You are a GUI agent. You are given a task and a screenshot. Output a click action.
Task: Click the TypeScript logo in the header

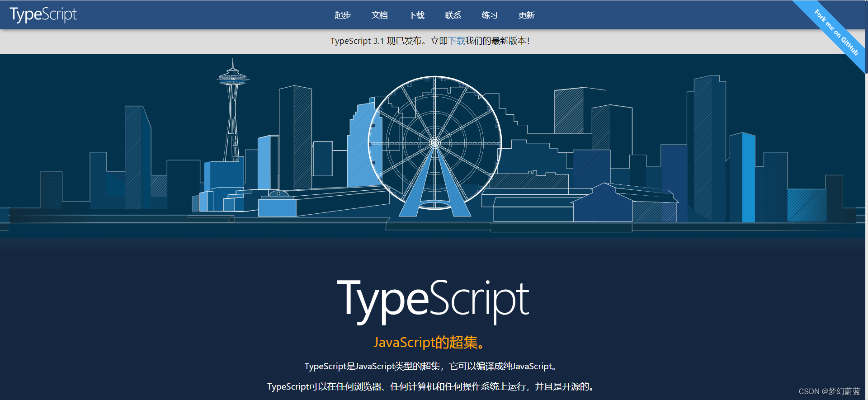coord(43,14)
